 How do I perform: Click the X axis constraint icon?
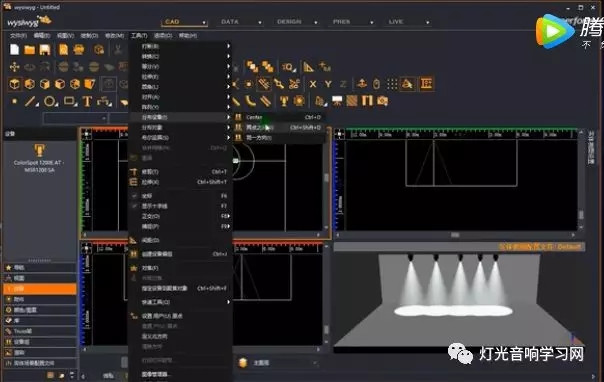coord(313,84)
